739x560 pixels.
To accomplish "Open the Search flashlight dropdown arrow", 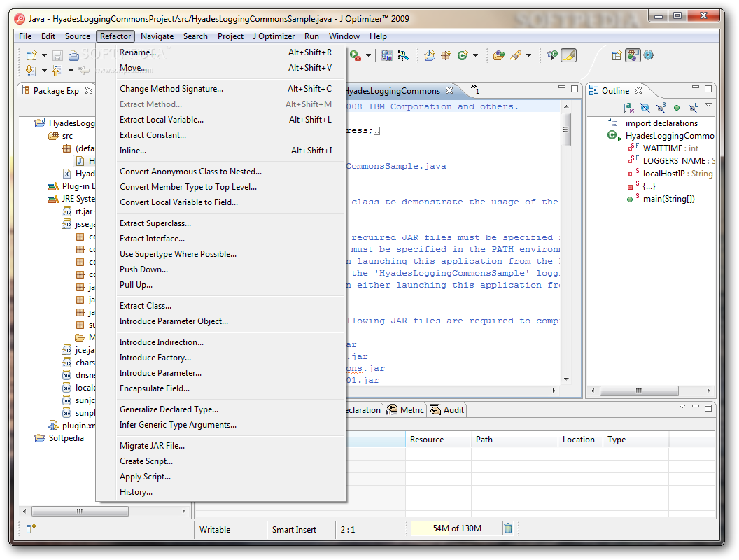I will pos(529,55).
